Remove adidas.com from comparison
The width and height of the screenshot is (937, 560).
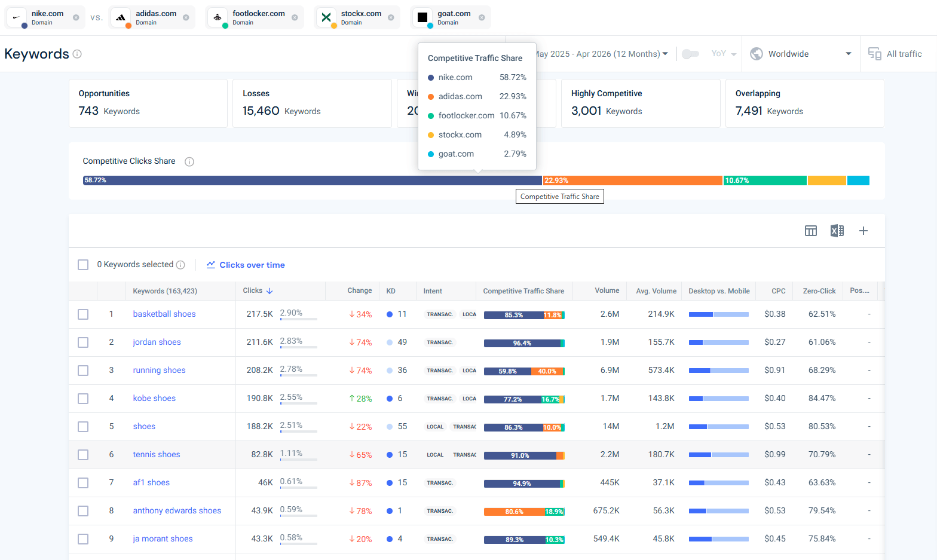(186, 17)
